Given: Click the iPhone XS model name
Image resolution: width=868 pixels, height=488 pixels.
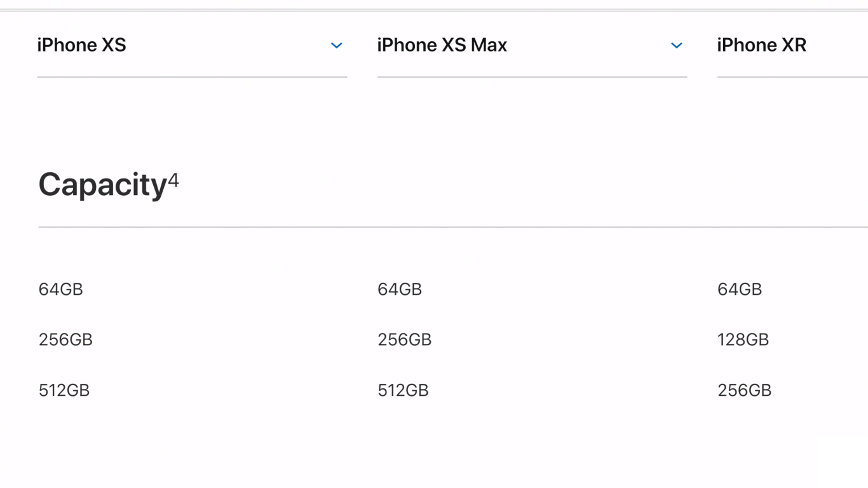Looking at the screenshot, I should pos(82,45).
